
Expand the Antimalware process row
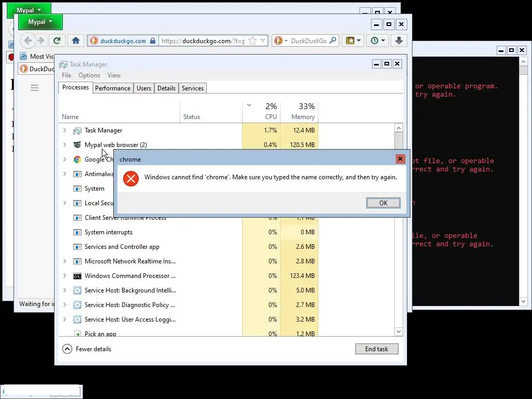tap(64, 174)
